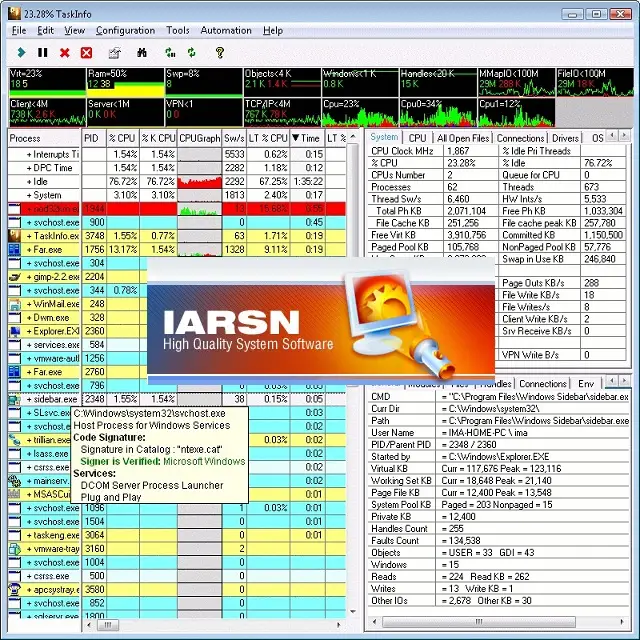The width and height of the screenshot is (640, 640).
Task: Click PID 3748 of TaskInfo.exe
Action: pyautogui.click(x=94, y=236)
